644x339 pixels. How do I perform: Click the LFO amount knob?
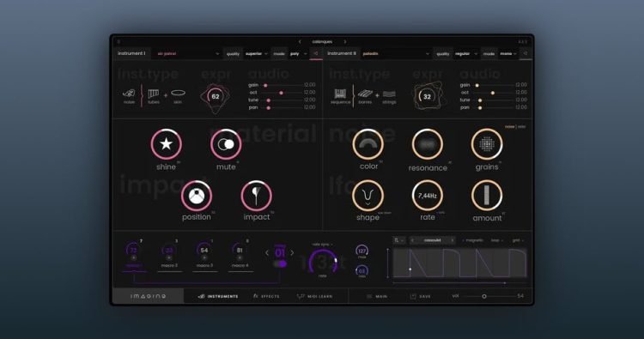click(487, 196)
